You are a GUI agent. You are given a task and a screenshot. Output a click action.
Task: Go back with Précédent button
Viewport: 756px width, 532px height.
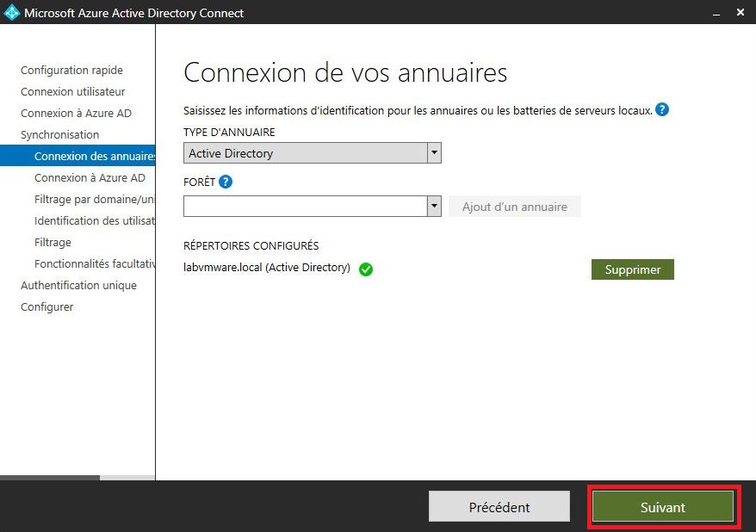(x=499, y=507)
